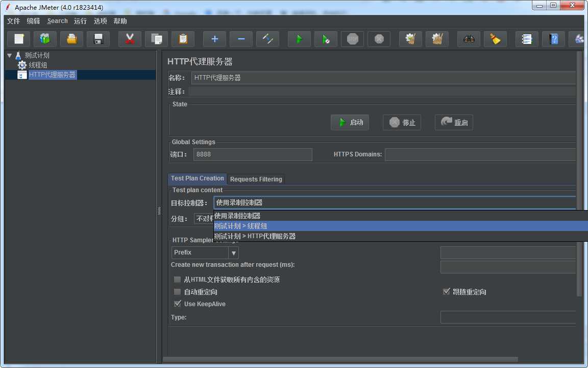Image resolution: width=588 pixels, height=368 pixels.
Task: Open the Templates toolbar icon
Action: (x=45, y=39)
